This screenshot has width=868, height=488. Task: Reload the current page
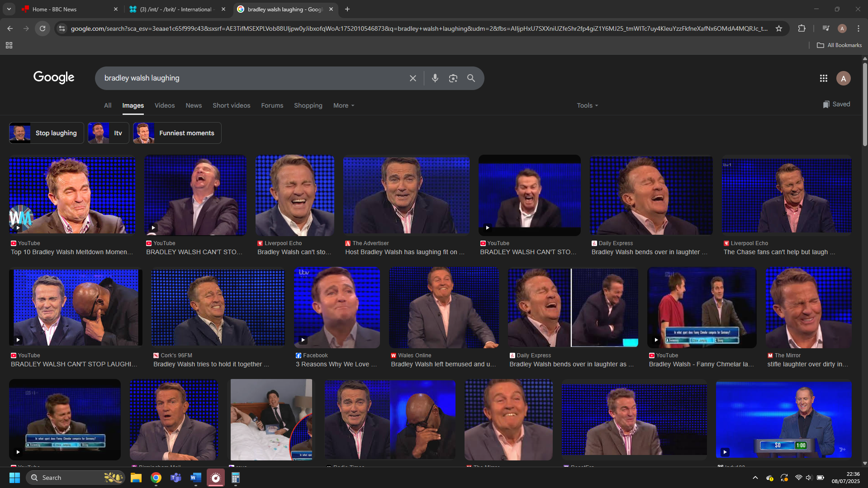tap(43, 28)
